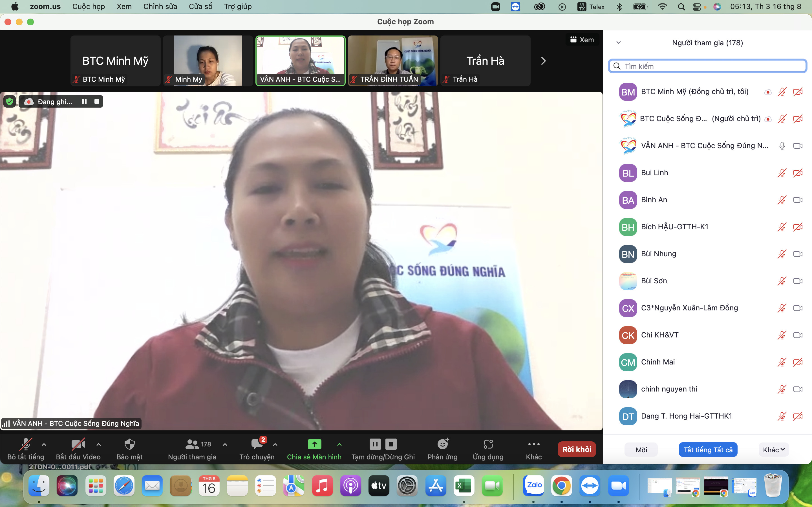This screenshot has height=507, width=812.
Task: Toggle the microphone icon for Bùi Nhung
Action: click(782, 254)
